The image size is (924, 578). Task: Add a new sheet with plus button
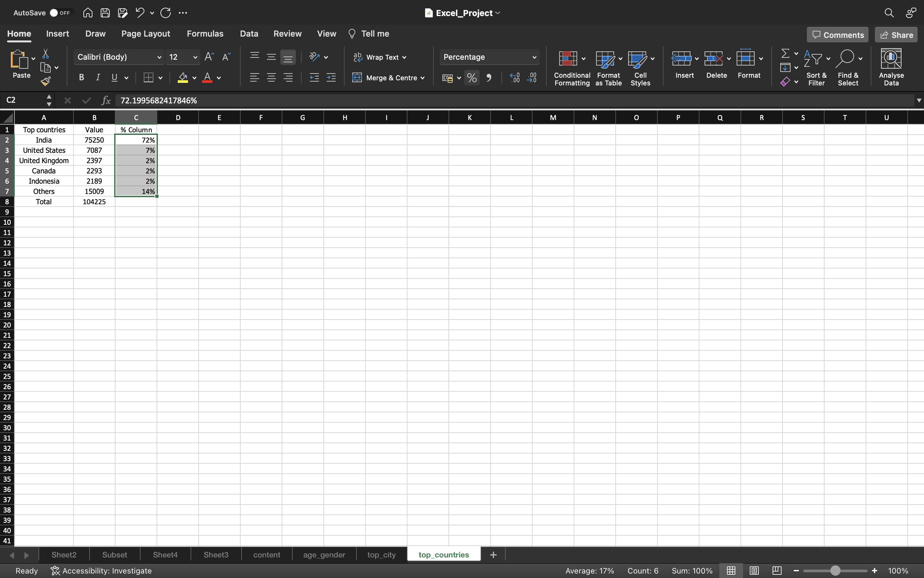(x=493, y=555)
